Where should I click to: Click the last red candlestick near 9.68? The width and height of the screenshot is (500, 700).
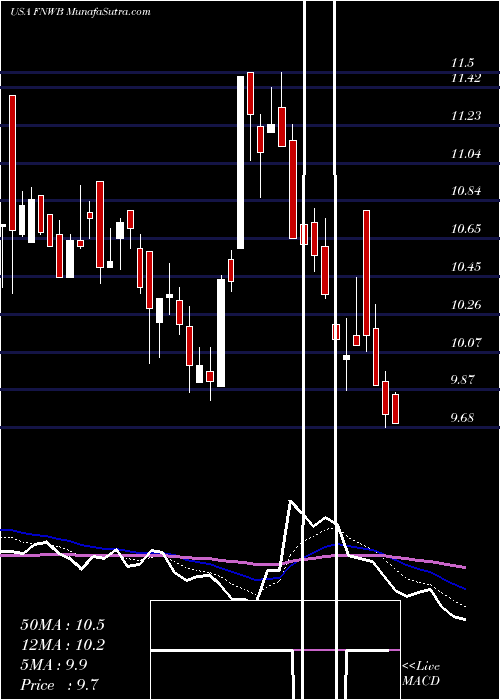tap(396, 408)
